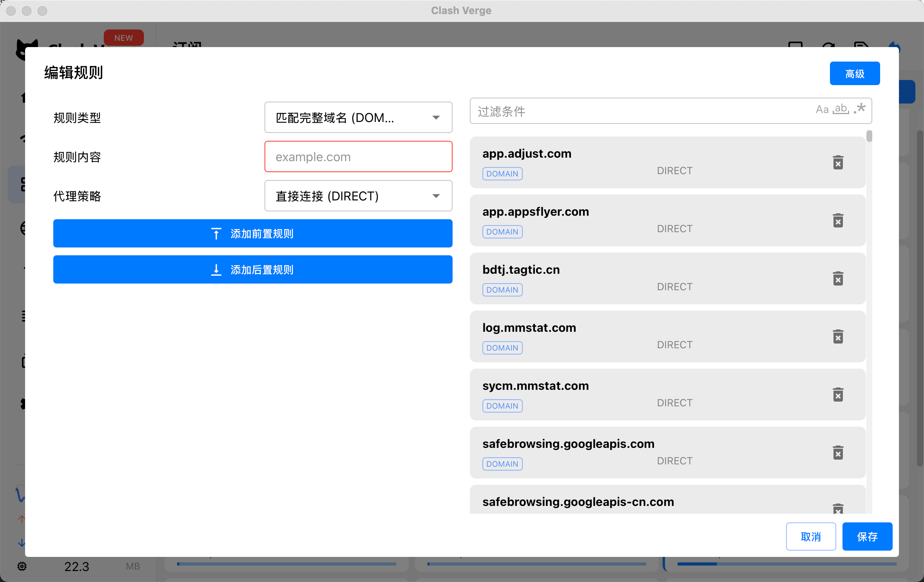
Task: Click 取消 to cancel editing
Action: [x=810, y=536]
